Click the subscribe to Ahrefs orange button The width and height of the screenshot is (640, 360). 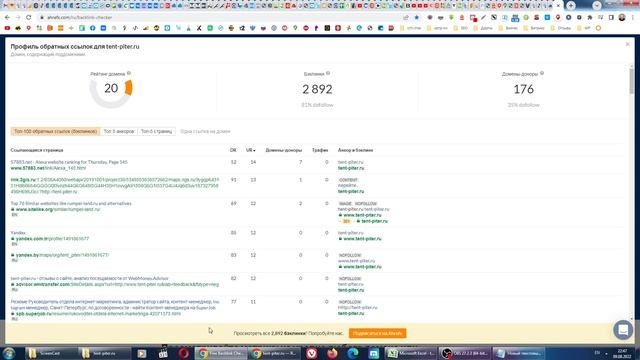pos(377,333)
